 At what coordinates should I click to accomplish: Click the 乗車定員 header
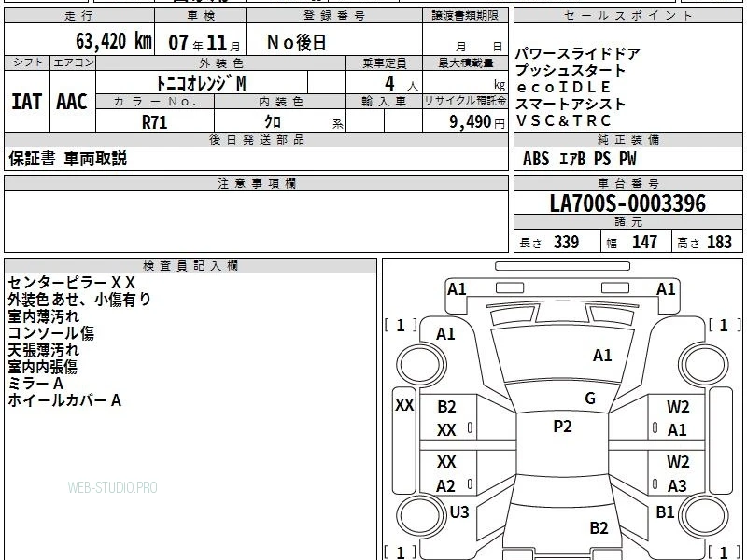click(x=384, y=63)
